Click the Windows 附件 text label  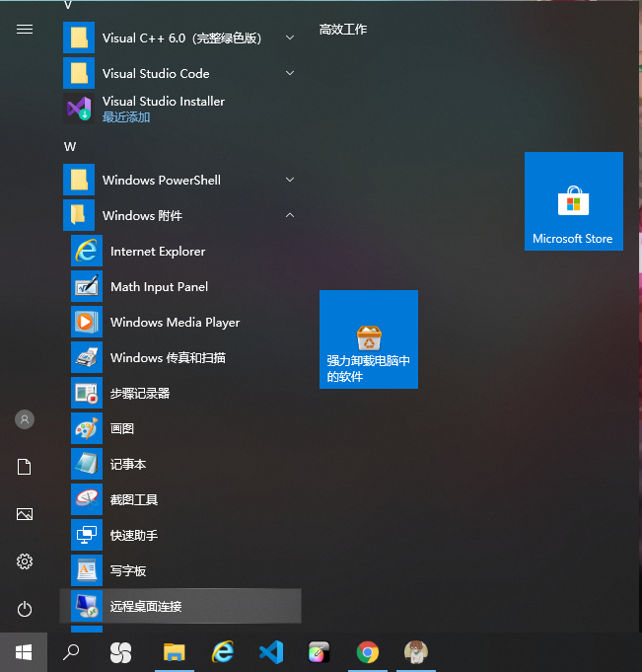(142, 215)
